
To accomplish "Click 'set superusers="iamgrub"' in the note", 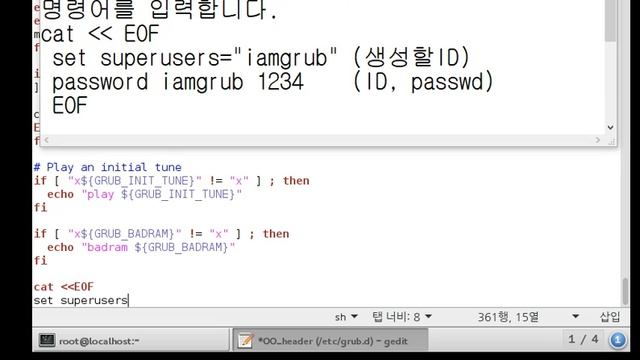I will point(195,58).
